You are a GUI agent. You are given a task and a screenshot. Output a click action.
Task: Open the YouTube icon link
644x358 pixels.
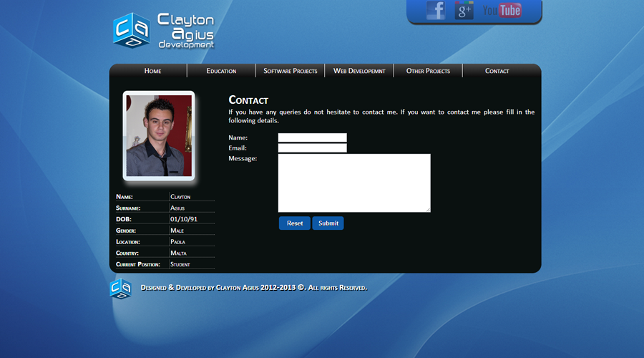pos(502,10)
